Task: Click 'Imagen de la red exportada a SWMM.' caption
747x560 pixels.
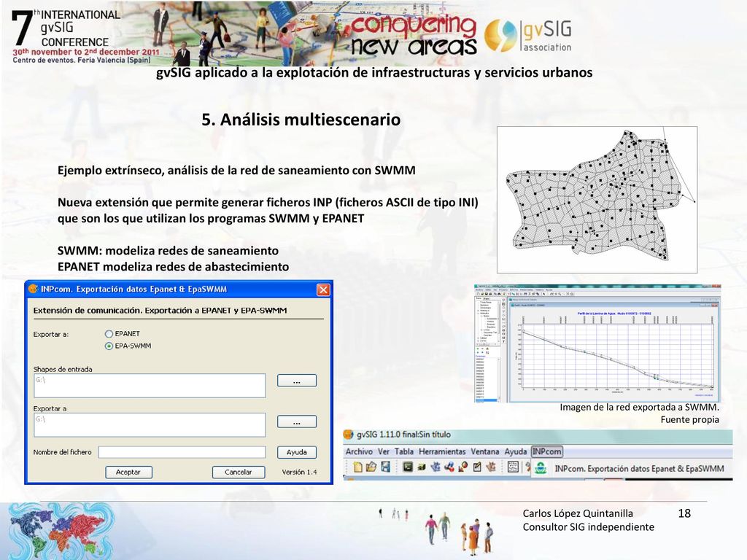Action: tap(639, 407)
